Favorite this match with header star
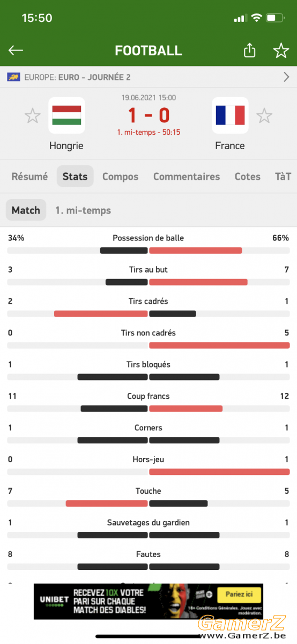The height and width of the screenshot is (644, 297). (x=281, y=50)
